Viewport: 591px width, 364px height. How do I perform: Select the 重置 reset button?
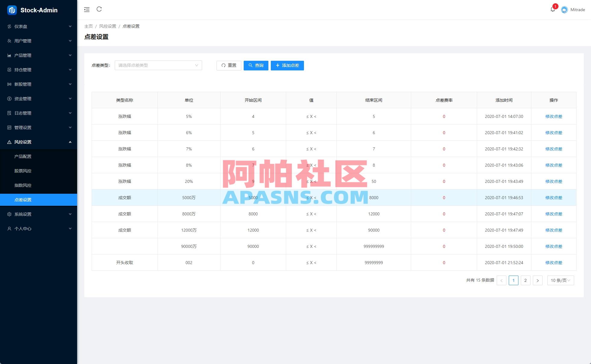[x=229, y=65]
